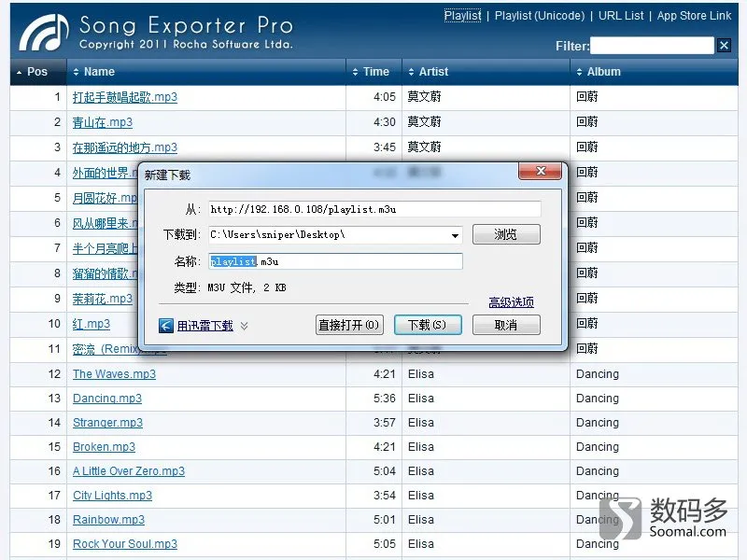Sort table by the Pos column header

(x=37, y=72)
